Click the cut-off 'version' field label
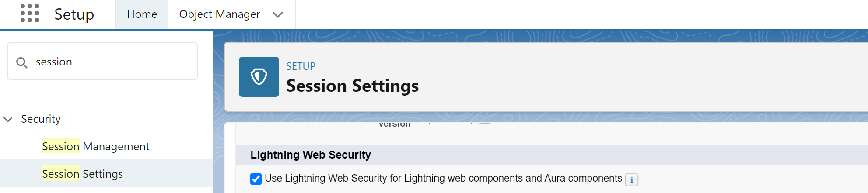Image resolution: width=868 pixels, height=193 pixels. coord(394,124)
